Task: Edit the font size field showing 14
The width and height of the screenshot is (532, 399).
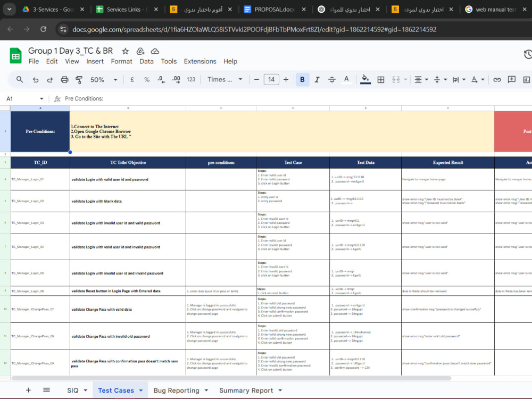Action: coord(271,79)
